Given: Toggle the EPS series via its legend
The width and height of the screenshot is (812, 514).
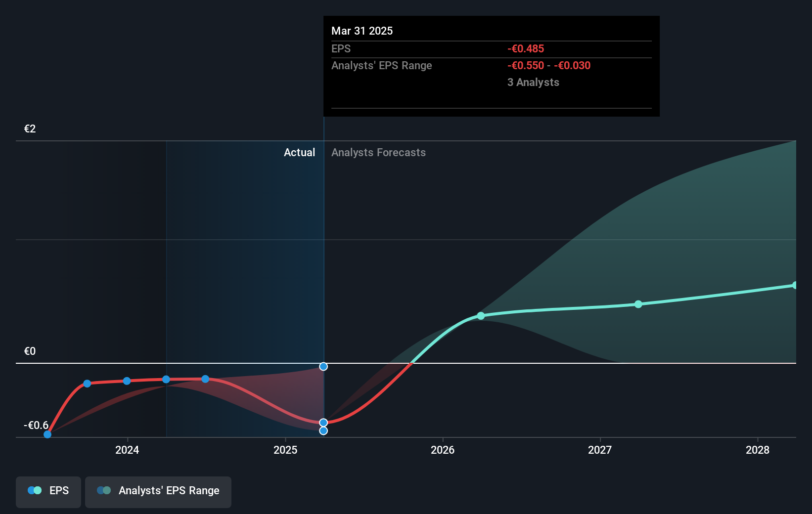Looking at the screenshot, I should tap(48, 491).
